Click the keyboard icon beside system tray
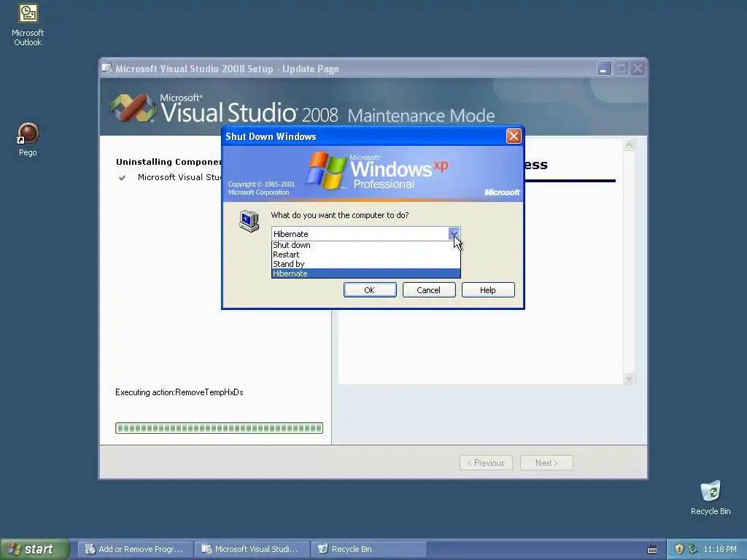 point(652,550)
